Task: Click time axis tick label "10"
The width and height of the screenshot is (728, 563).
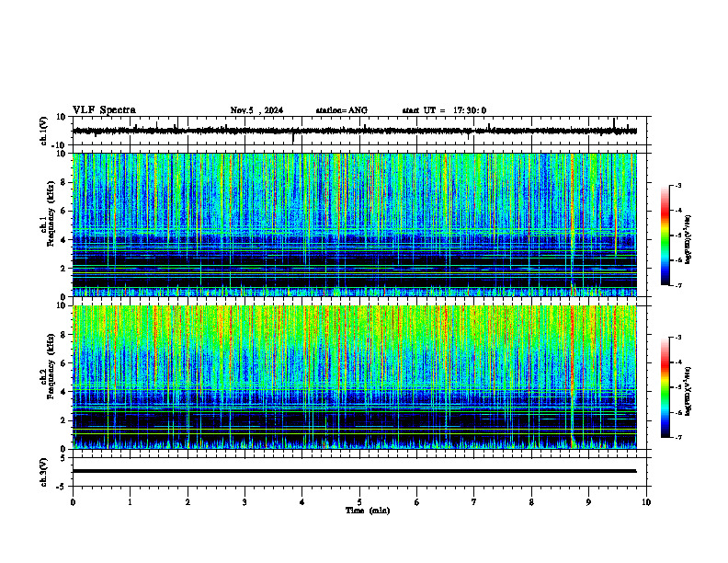Action: tap(646, 502)
